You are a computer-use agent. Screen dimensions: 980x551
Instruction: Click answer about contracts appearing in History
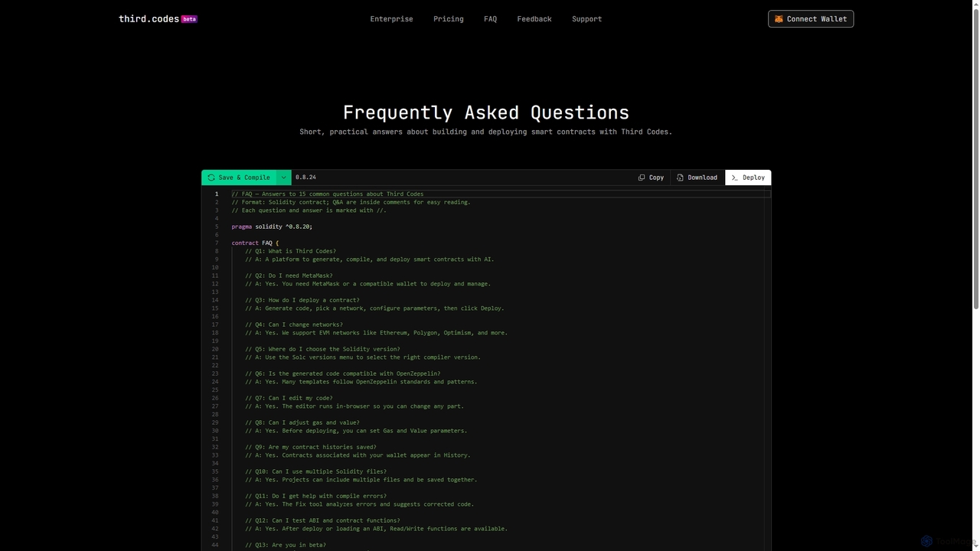358,455
